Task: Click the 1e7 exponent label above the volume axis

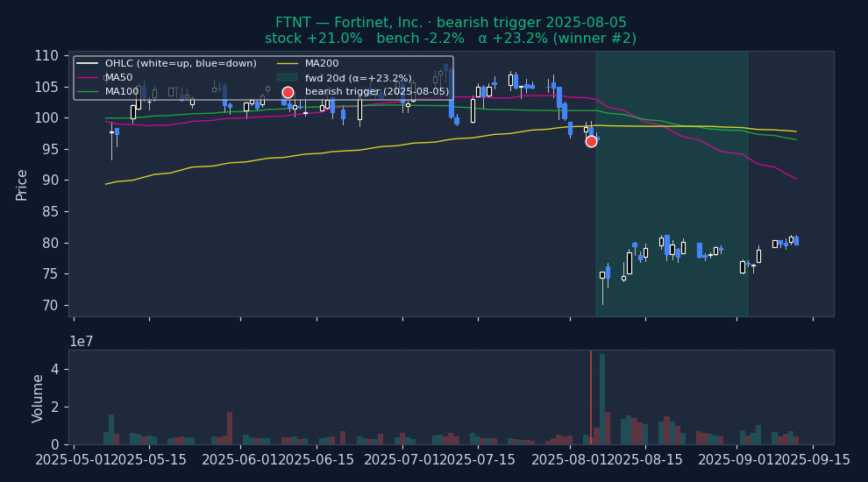Action: point(82,341)
